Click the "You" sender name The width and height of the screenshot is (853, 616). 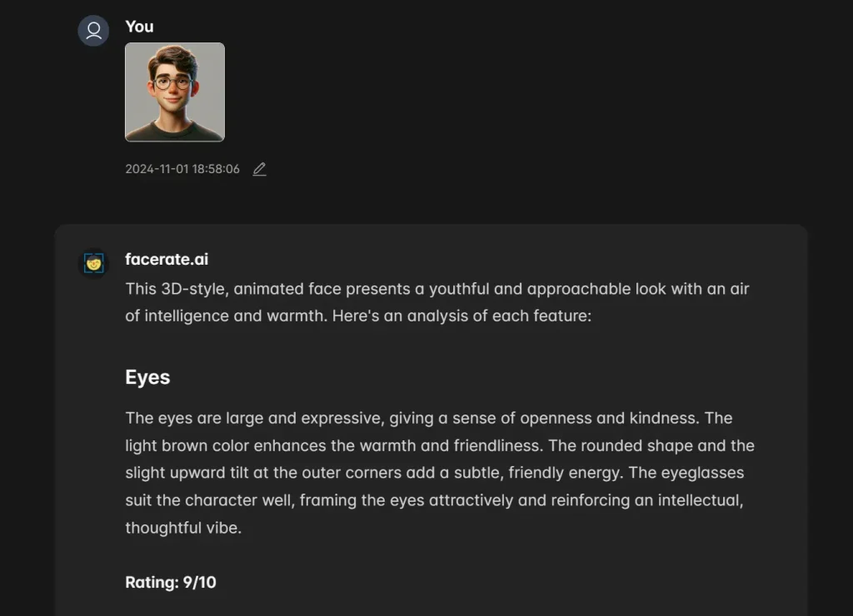click(139, 27)
